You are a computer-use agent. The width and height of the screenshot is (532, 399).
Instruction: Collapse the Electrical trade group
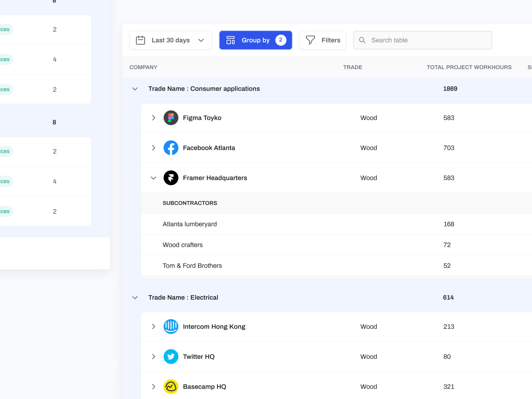point(135,298)
